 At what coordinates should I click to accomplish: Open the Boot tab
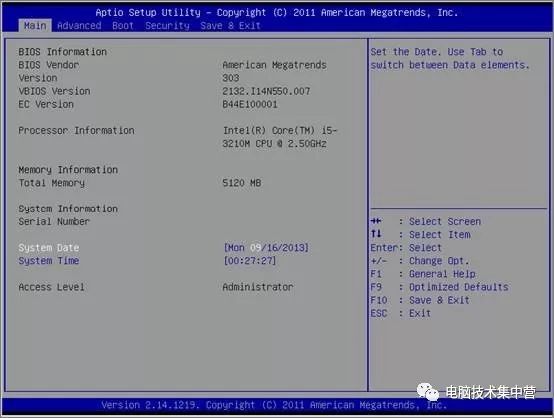click(123, 26)
